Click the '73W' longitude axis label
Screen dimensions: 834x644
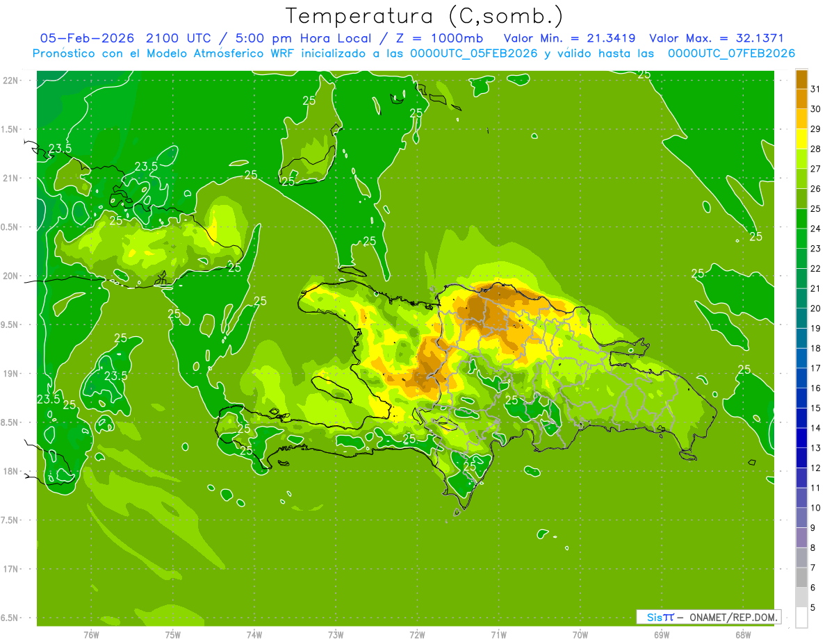(336, 634)
